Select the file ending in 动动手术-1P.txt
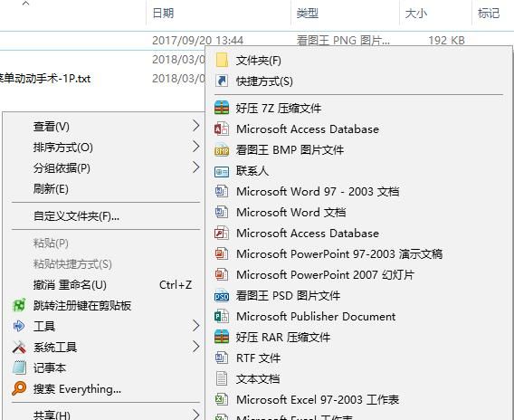The image size is (514, 420). click(45, 79)
